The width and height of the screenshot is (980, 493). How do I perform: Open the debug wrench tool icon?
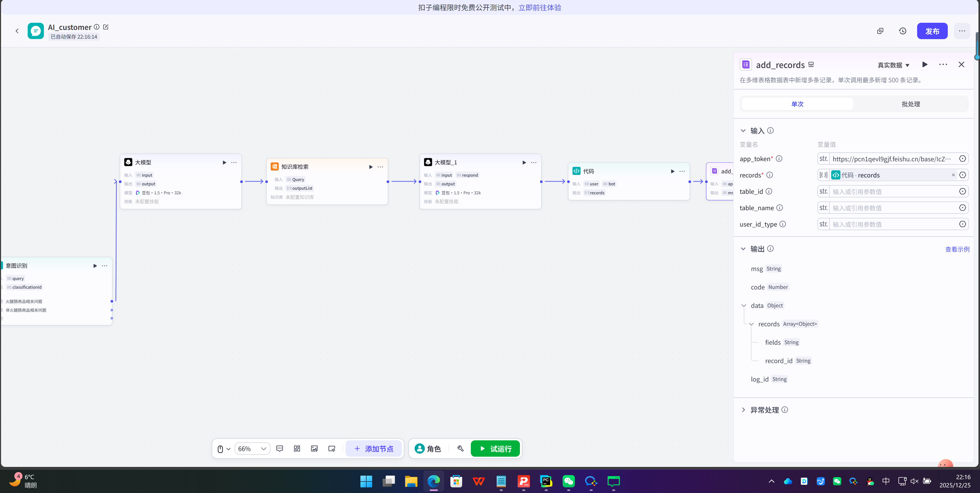coord(460,449)
